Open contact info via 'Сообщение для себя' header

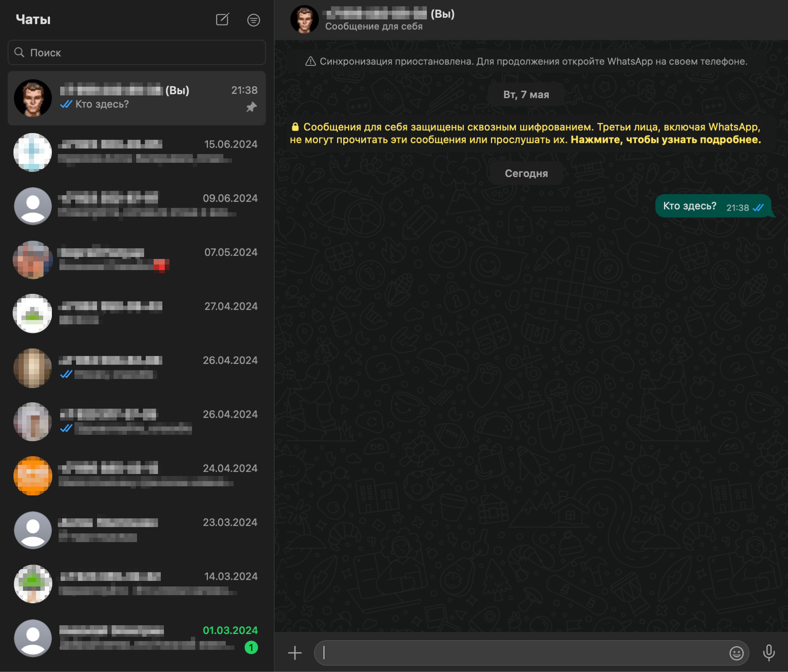pos(374,27)
